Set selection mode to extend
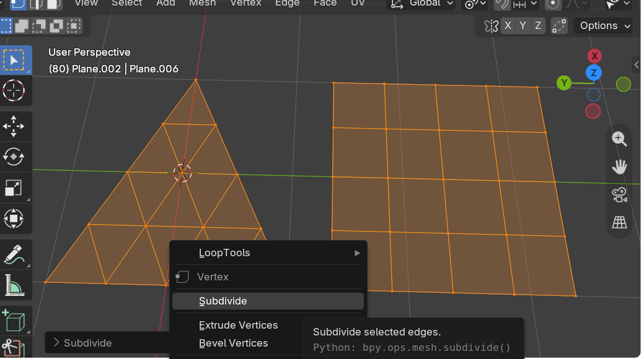This screenshot has height=359, width=644. [x=22, y=26]
